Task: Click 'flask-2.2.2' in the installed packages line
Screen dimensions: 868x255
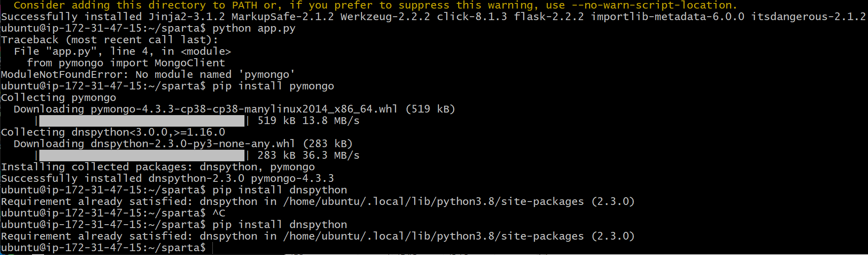Action: click(x=549, y=17)
